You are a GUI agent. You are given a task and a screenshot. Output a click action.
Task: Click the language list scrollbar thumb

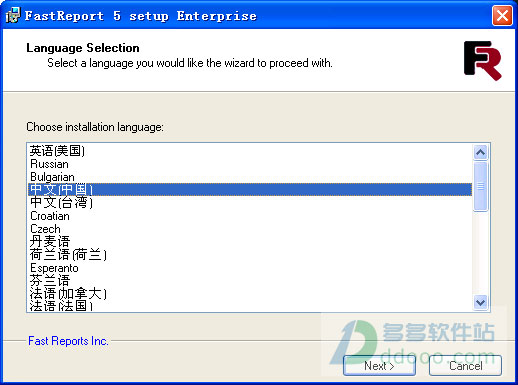pos(480,186)
